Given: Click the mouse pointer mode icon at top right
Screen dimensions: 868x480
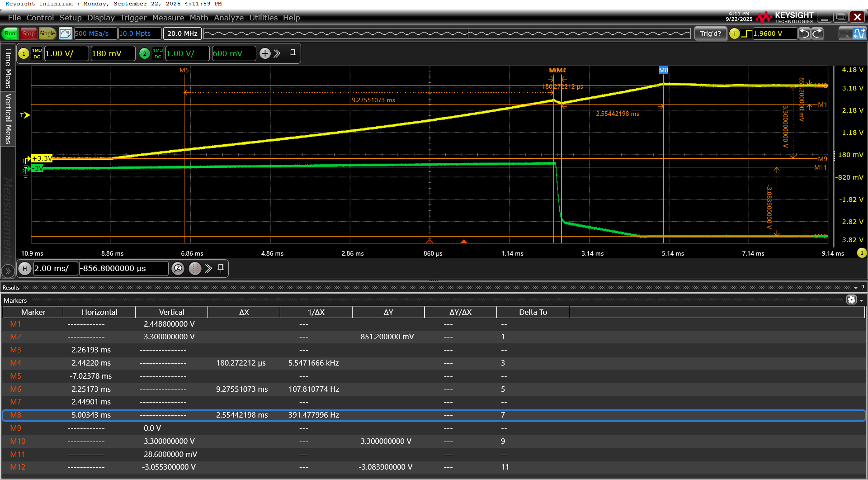Looking at the screenshot, I should click(x=844, y=33).
